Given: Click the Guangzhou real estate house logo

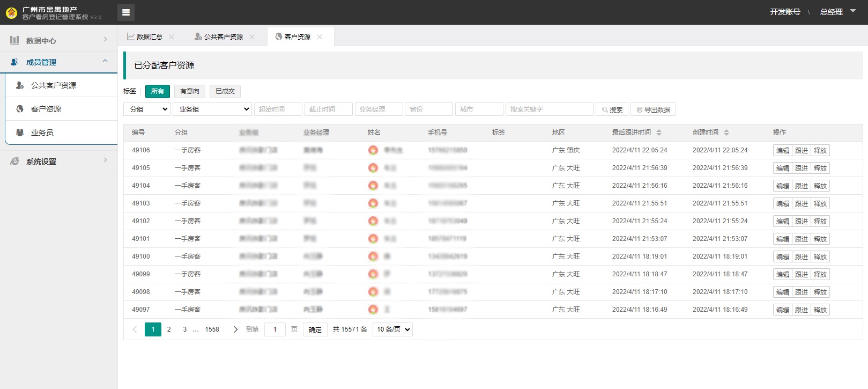Looking at the screenshot, I should click(x=11, y=13).
